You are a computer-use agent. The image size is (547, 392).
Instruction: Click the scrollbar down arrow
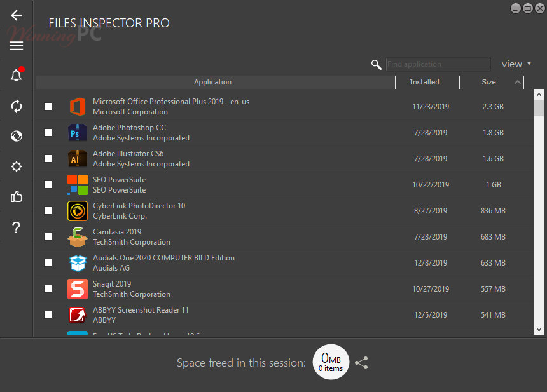click(x=539, y=330)
